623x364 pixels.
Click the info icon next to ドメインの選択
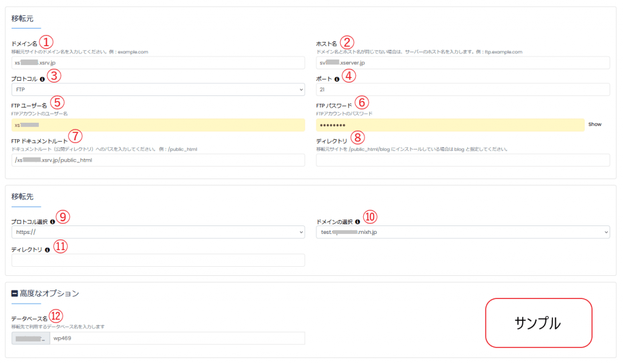coord(357,222)
